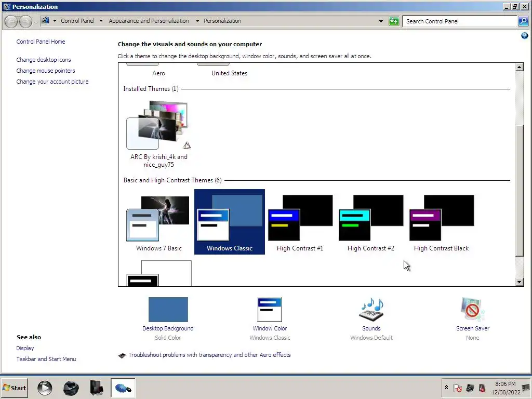This screenshot has height=399, width=532.
Task: Open Change mouse pointers link
Action: [x=46, y=71]
